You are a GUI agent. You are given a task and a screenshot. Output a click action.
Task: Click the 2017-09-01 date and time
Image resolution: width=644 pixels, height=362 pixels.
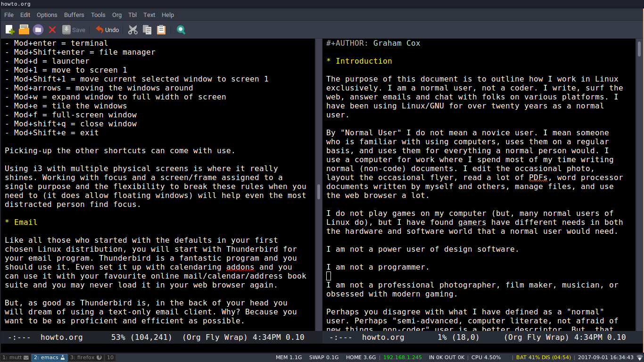tap(605, 357)
